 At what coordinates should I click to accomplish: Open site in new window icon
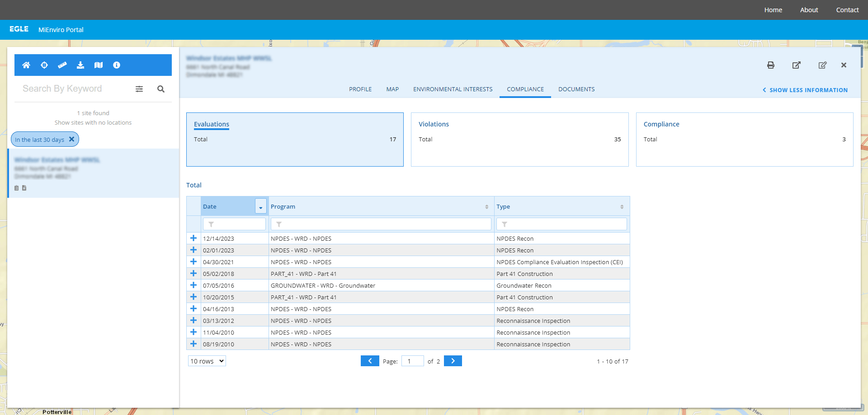(x=797, y=65)
